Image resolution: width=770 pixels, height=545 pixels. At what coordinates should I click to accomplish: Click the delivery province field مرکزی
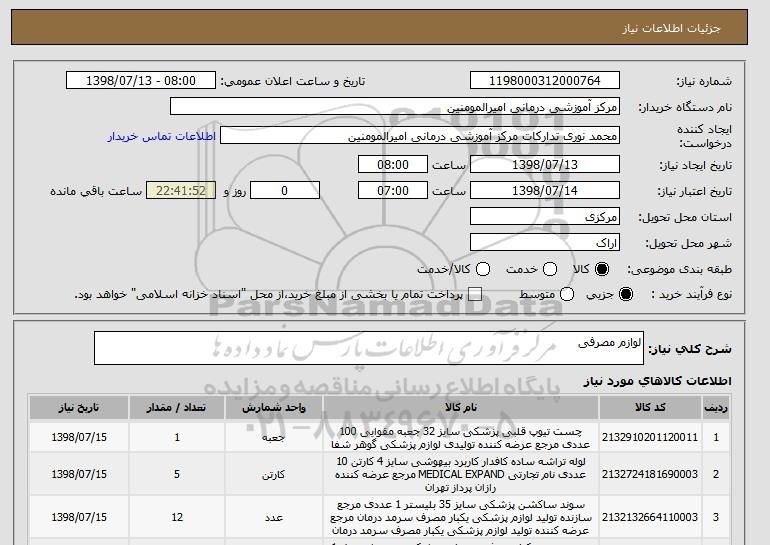(545, 217)
